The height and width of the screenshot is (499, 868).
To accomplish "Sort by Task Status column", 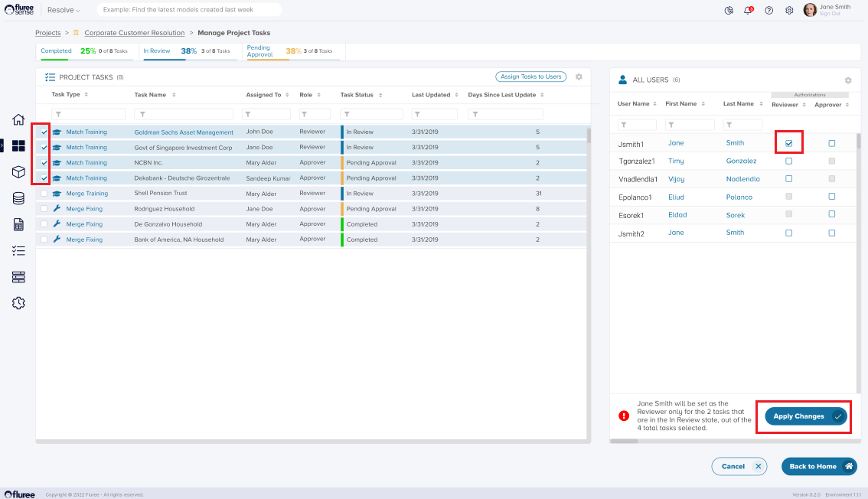I will tap(380, 95).
